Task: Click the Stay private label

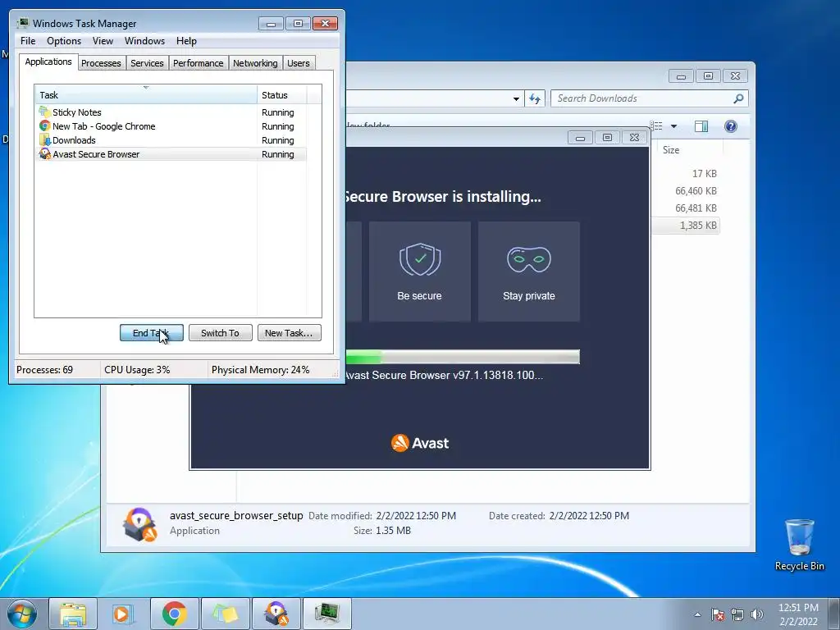Action: (x=529, y=295)
